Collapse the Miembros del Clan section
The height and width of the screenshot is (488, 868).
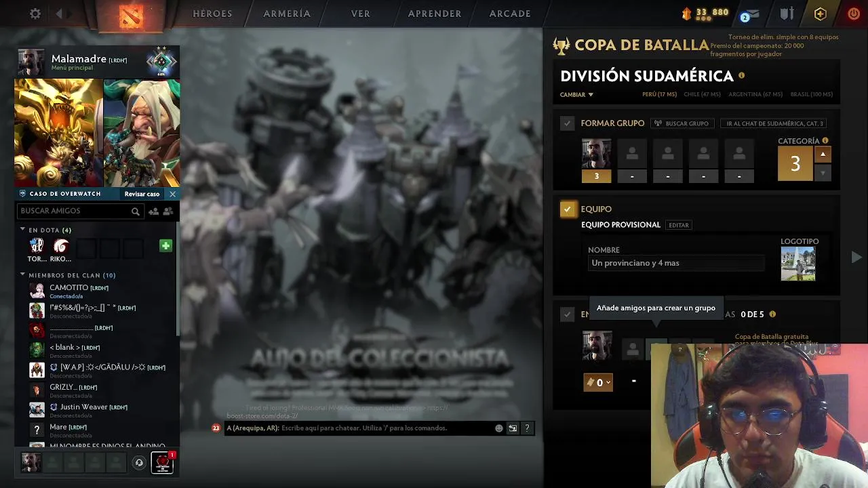pyautogui.click(x=22, y=274)
